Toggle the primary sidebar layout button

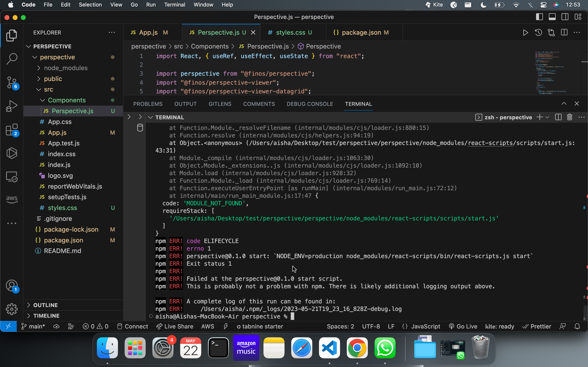(x=539, y=17)
